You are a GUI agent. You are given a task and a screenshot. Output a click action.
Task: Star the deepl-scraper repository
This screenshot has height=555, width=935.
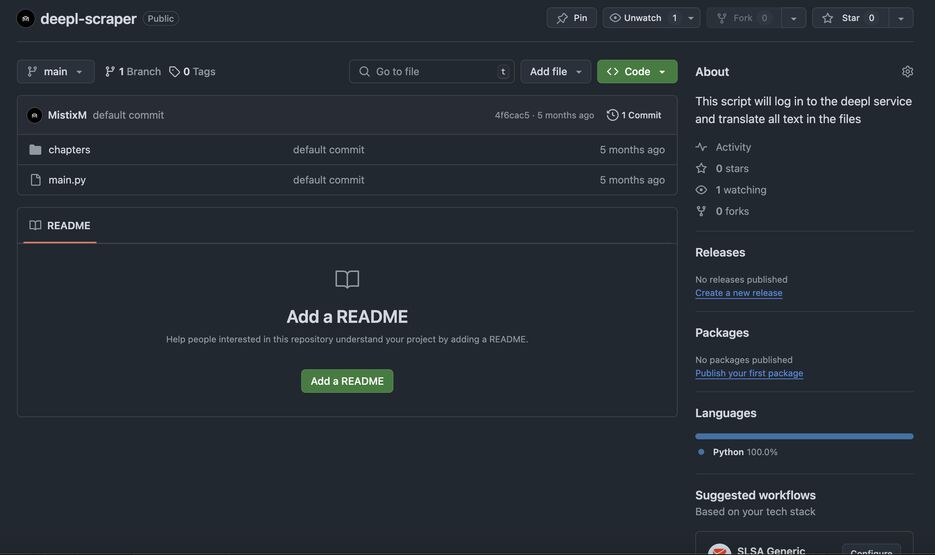click(850, 18)
